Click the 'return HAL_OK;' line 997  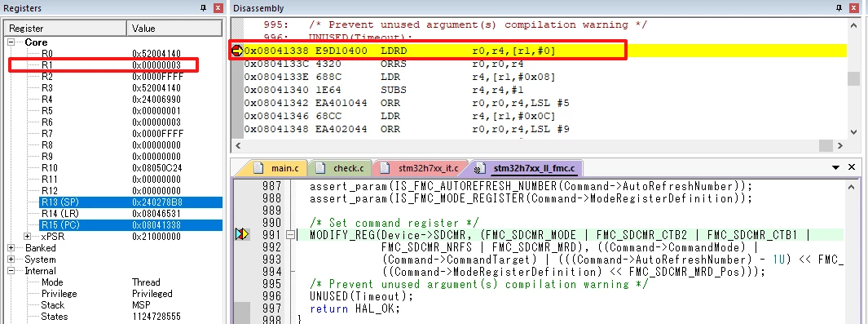[x=355, y=308]
